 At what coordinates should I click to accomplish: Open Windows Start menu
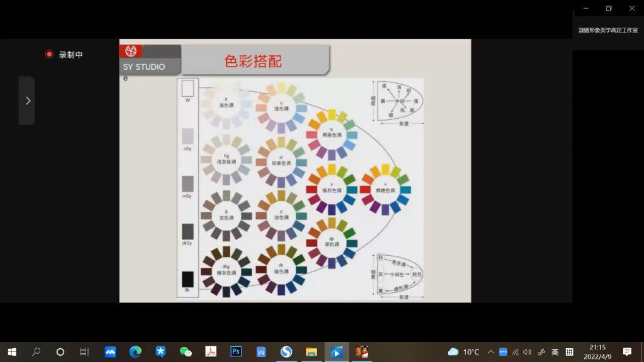point(11,352)
